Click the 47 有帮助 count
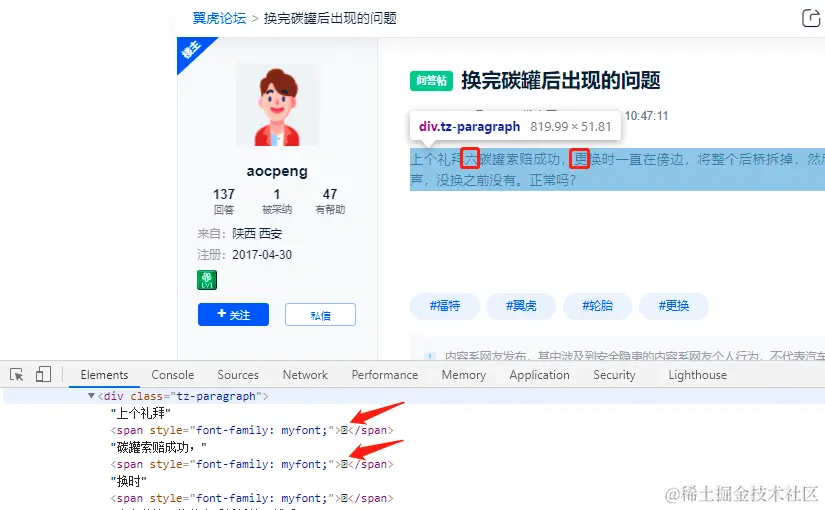 (330, 201)
